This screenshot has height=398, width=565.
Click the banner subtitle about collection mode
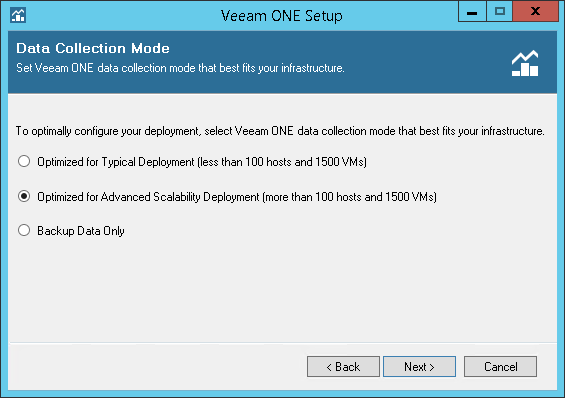180,68
